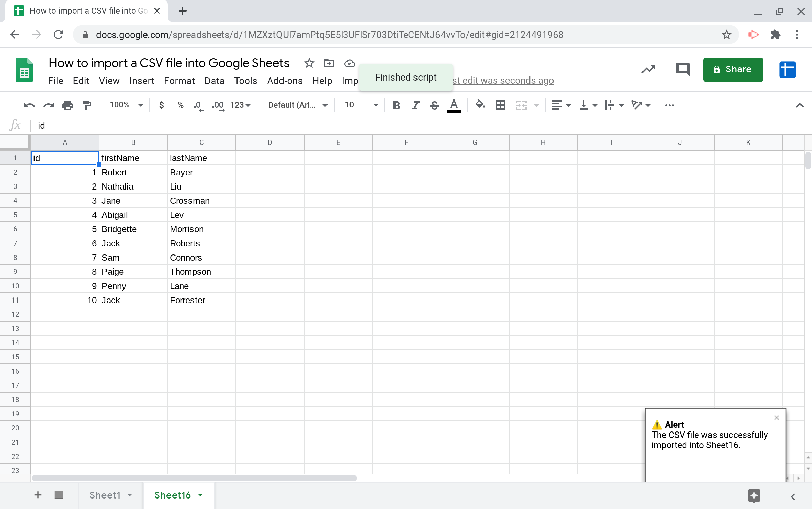Image resolution: width=812 pixels, height=509 pixels.
Task: Open the All Sheets list icon
Action: point(59,495)
